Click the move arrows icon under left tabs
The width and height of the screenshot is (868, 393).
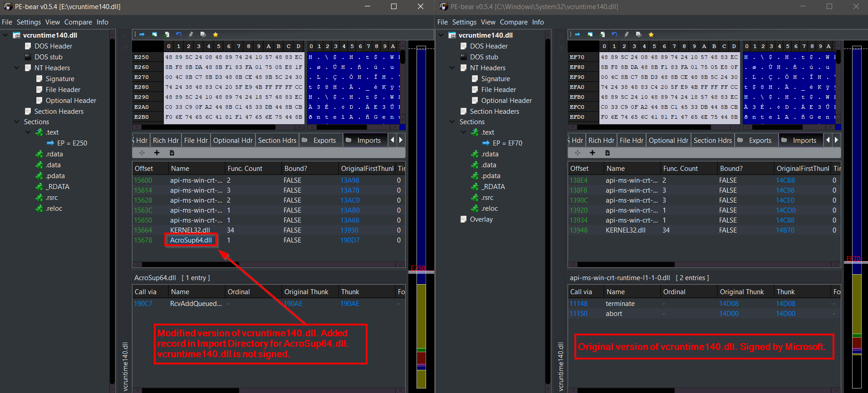tap(142, 153)
